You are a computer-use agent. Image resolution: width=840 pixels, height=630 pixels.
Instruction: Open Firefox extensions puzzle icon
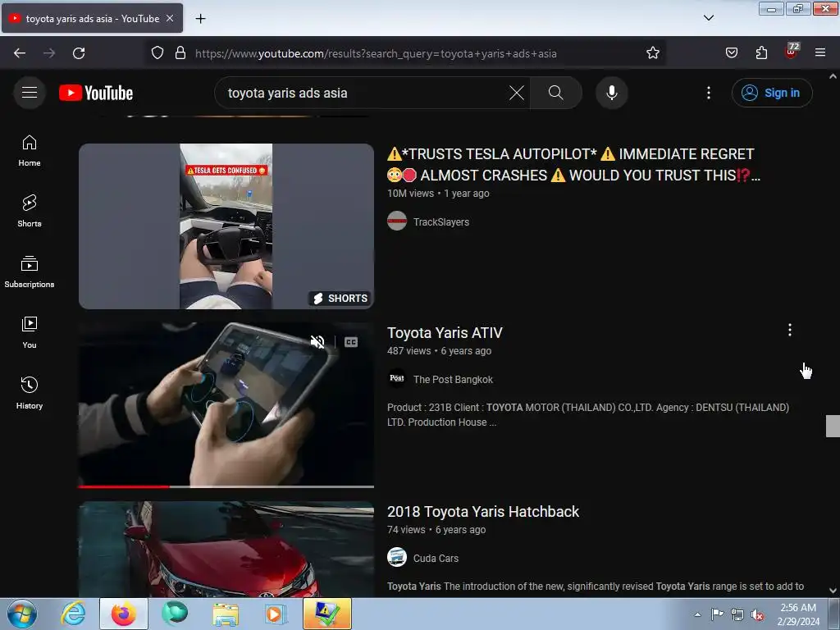pos(761,53)
